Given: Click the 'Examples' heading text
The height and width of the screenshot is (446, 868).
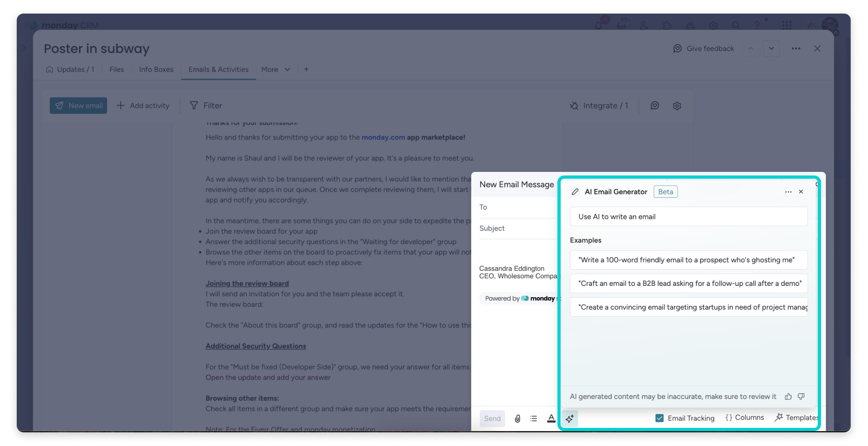Looking at the screenshot, I should 585,240.
